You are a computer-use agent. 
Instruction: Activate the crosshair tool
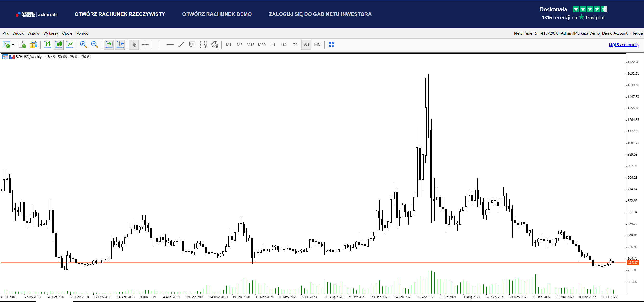[145, 45]
